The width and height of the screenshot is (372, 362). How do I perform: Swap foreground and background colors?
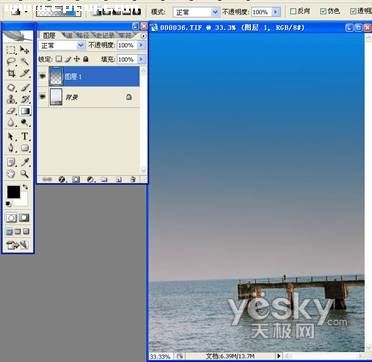coord(25,187)
